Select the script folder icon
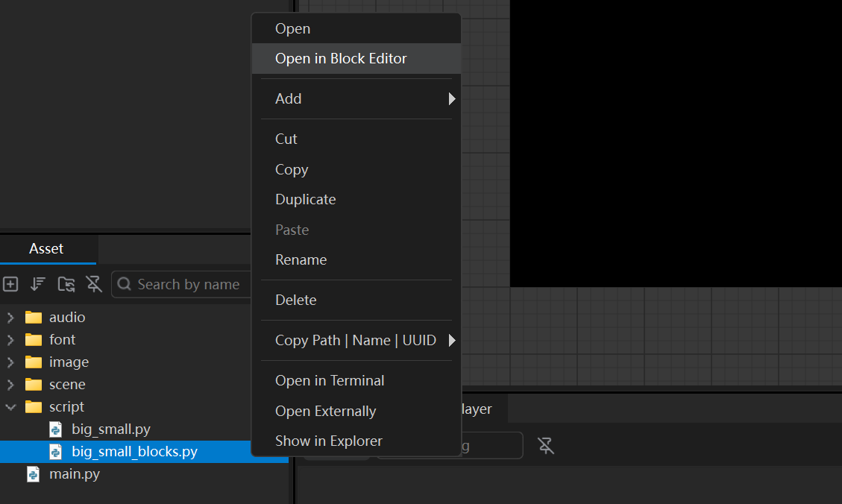 point(34,407)
